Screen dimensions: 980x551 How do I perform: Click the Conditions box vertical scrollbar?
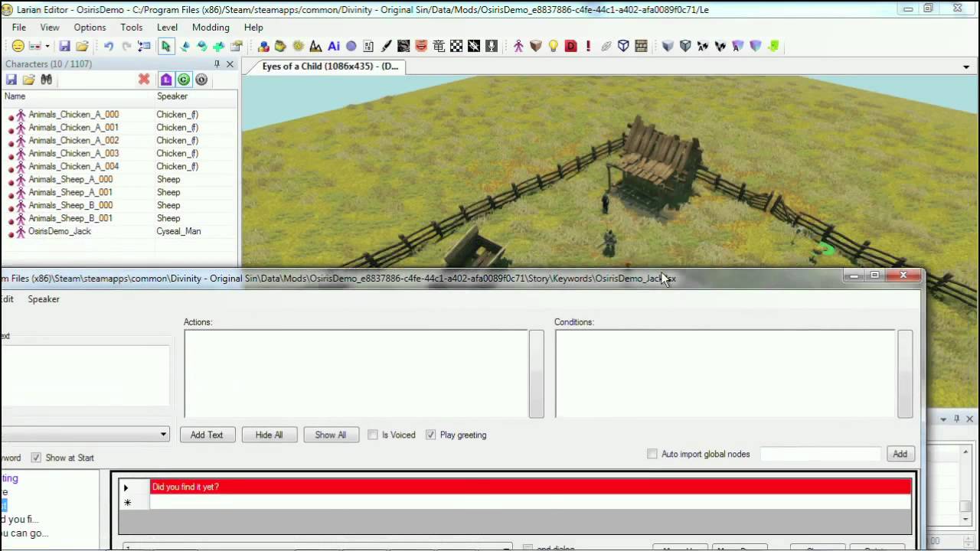[x=905, y=373]
